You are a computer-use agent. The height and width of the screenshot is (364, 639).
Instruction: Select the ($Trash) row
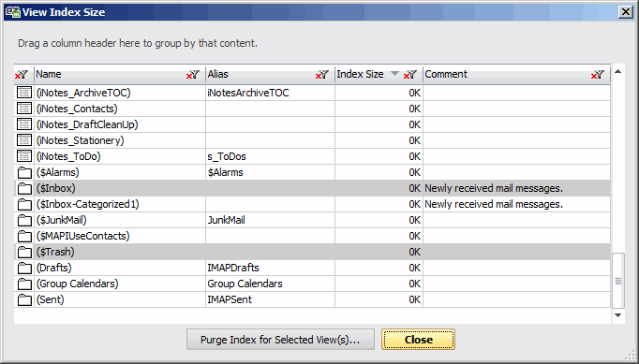click(x=313, y=252)
